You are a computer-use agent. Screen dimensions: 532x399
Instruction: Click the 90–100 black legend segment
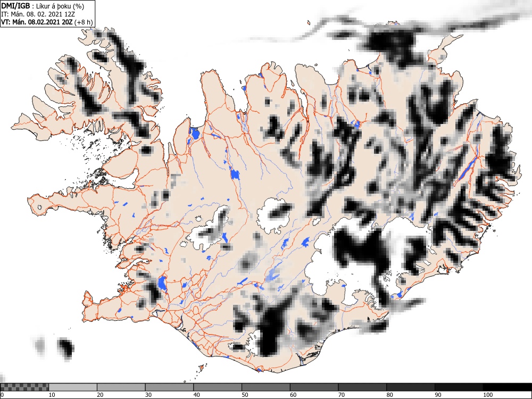tap(459, 387)
